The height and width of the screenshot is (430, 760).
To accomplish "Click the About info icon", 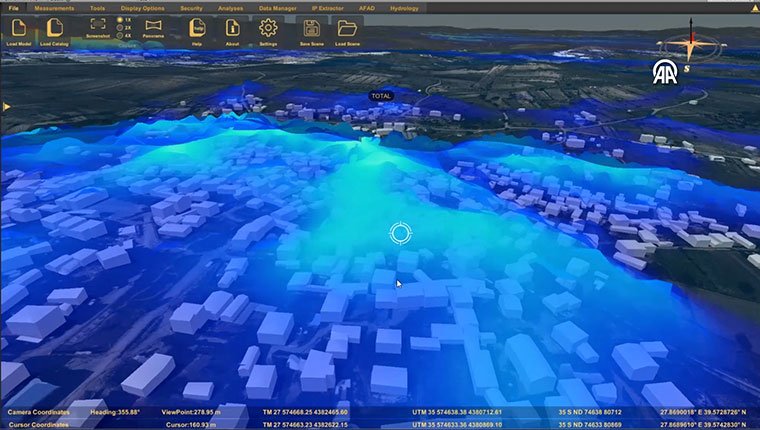I will point(232,28).
